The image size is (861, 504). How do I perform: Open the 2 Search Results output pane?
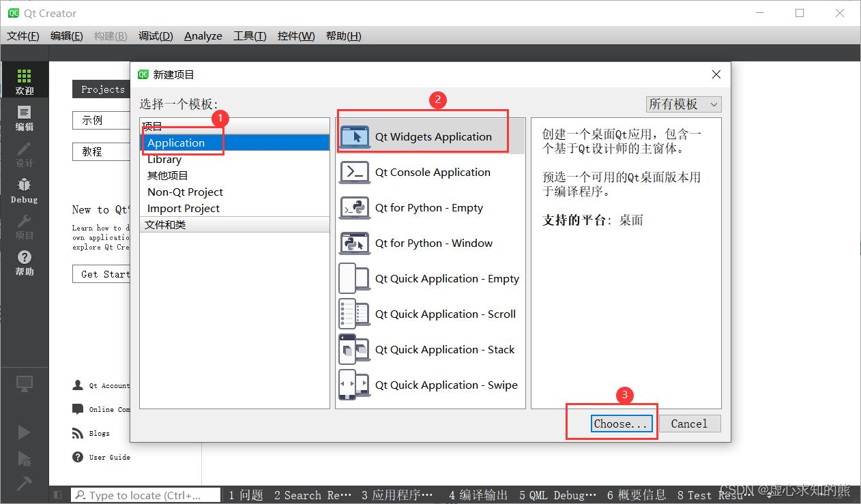[313, 495]
